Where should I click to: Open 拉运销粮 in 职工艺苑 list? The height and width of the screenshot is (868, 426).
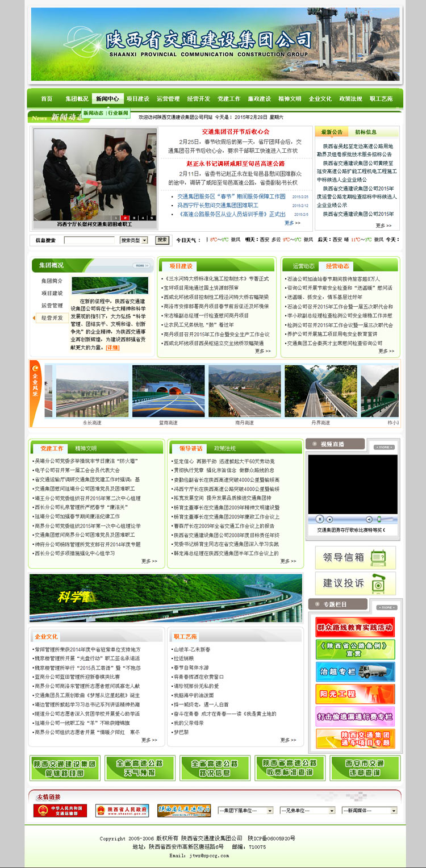point(183,658)
